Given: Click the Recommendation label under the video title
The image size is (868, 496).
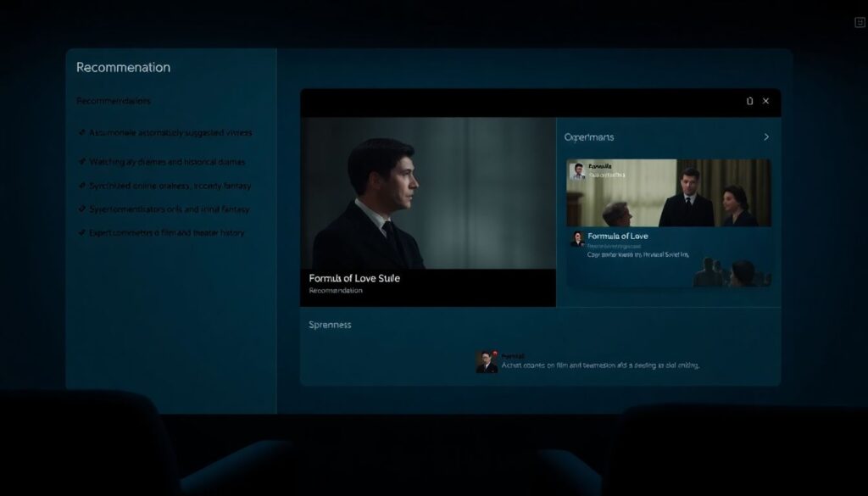Looking at the screenshot, I should pyautogui.click(x=336, y=291).
